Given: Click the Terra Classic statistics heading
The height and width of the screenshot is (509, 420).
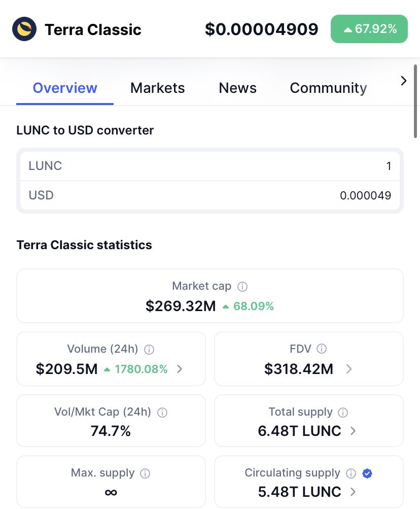Looking at the screenshot, I should coord(84,245).
